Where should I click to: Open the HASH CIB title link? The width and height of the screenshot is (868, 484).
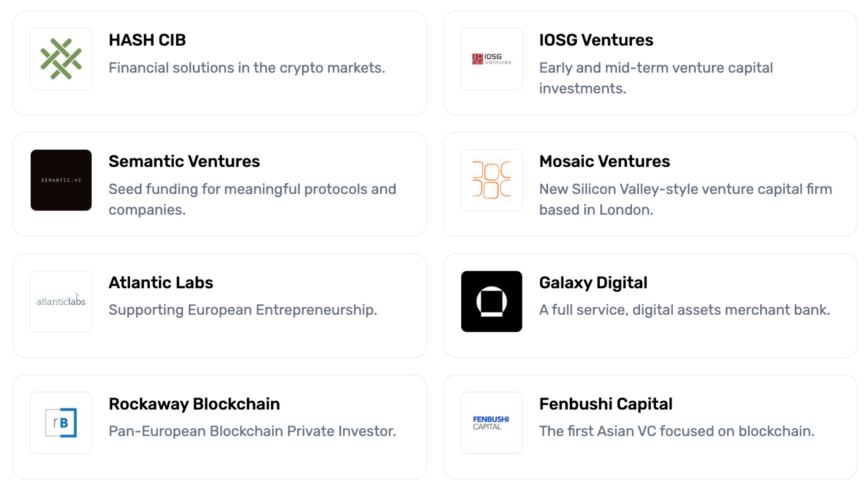pos(147,40)
